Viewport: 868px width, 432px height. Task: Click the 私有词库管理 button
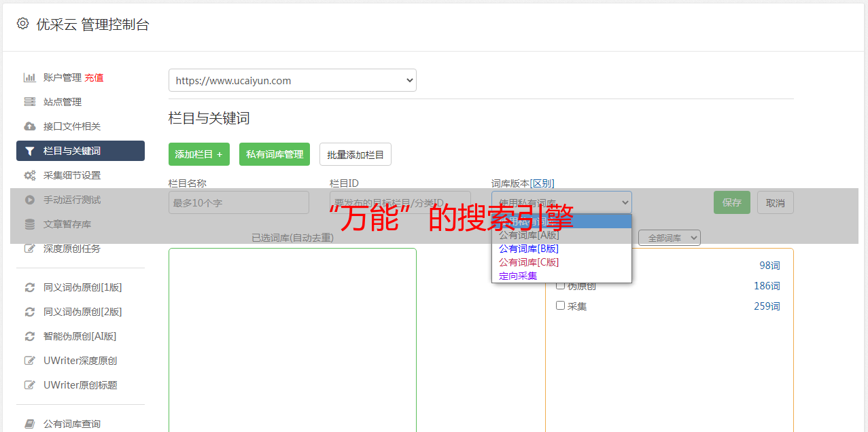275,154
